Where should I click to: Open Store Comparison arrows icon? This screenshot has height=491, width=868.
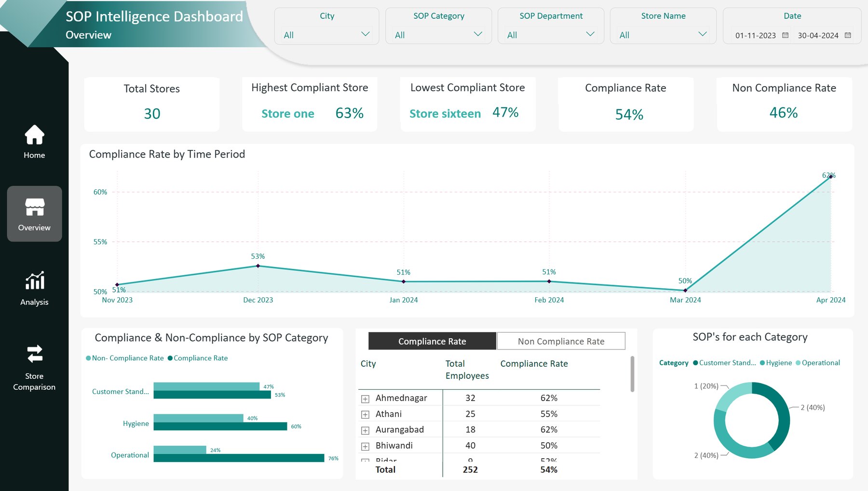pyautogui.click(x=35, y=354)
